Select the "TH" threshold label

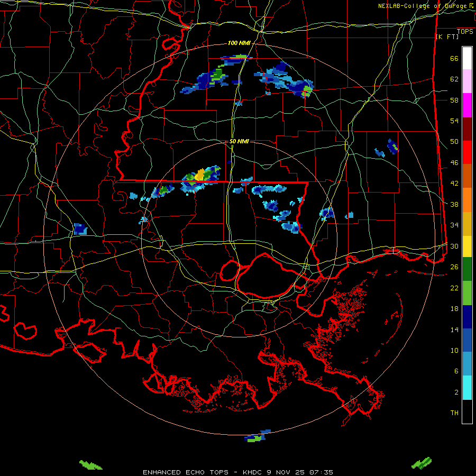454,413
